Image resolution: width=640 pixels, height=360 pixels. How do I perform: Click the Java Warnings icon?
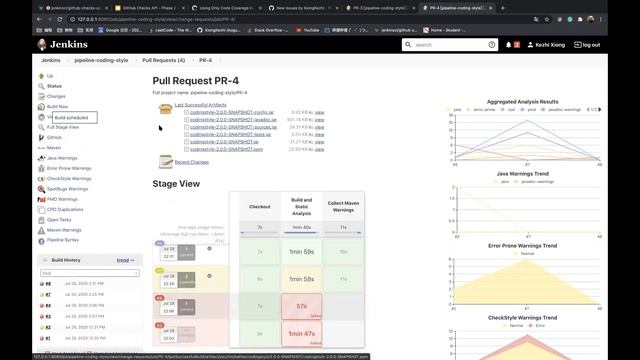[41, 158]
